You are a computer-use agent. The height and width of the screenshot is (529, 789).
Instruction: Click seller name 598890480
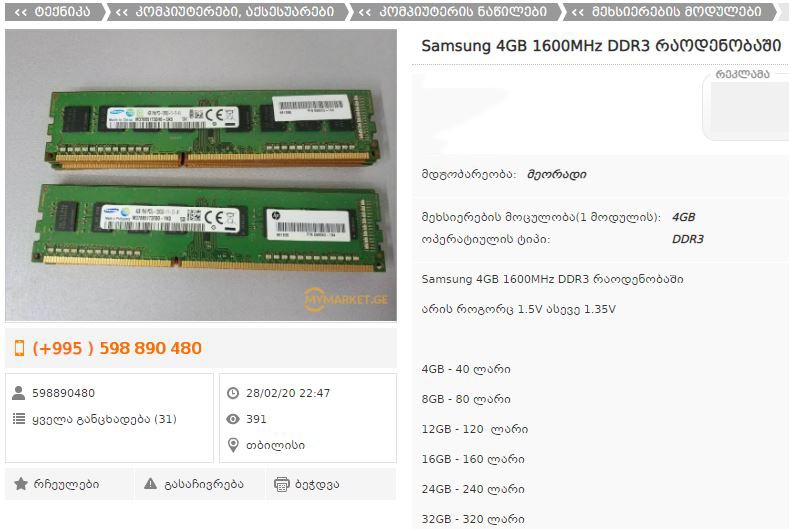[63, 393]
